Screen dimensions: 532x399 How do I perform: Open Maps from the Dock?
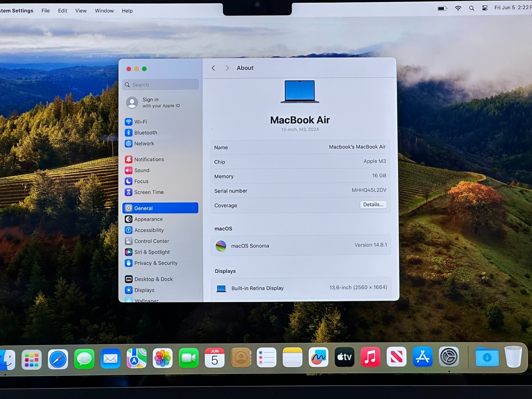coord(136,358)
